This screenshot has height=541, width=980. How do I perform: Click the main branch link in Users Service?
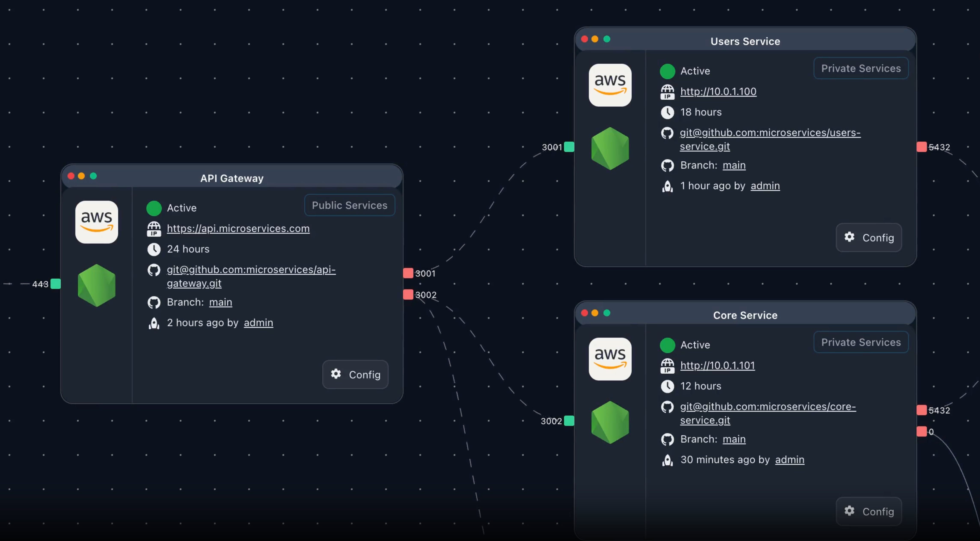click(734, 165)
